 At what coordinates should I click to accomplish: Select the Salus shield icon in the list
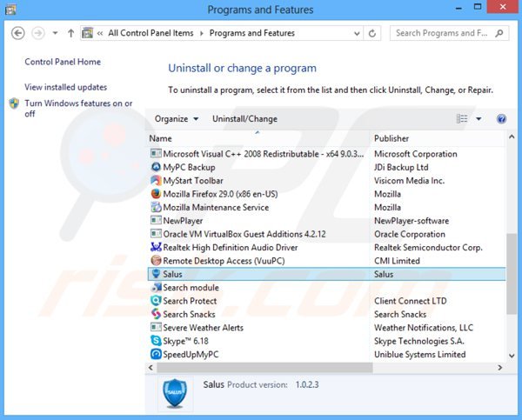(156, 274)
